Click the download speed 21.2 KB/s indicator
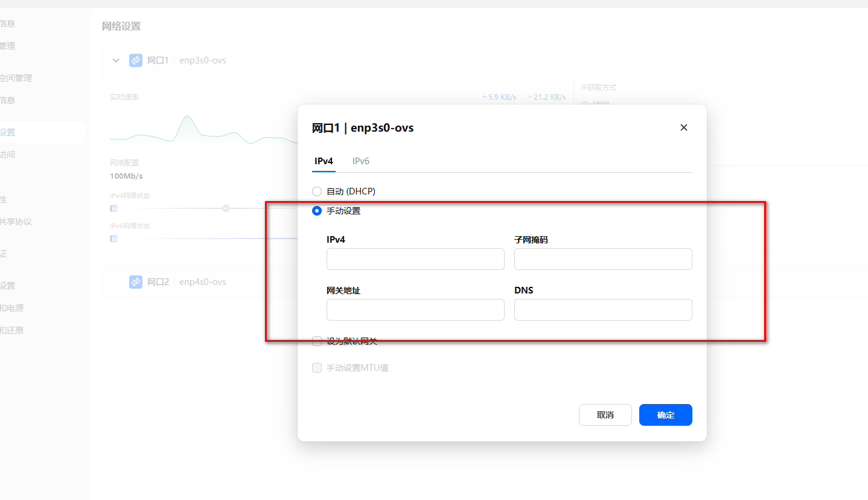 546,97
